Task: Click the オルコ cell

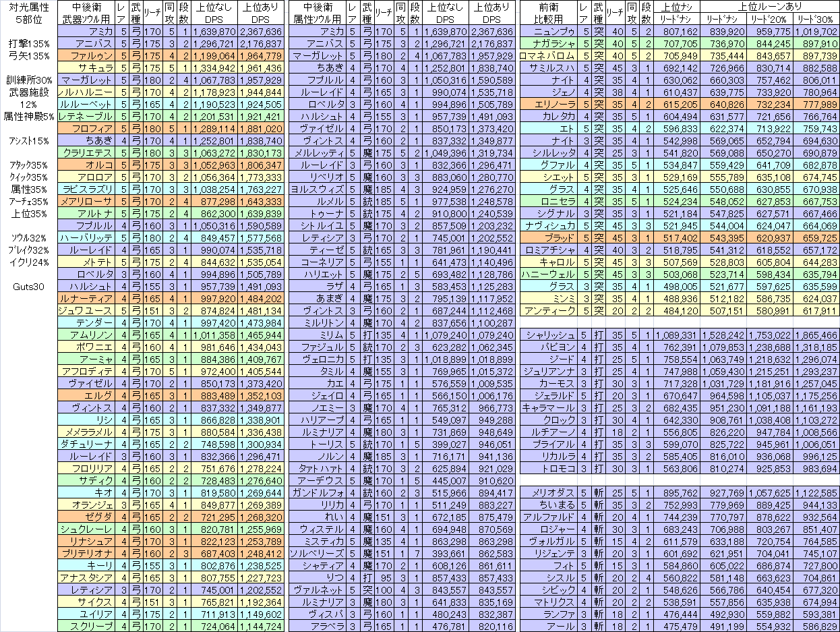Action: (x=86, y=165)
